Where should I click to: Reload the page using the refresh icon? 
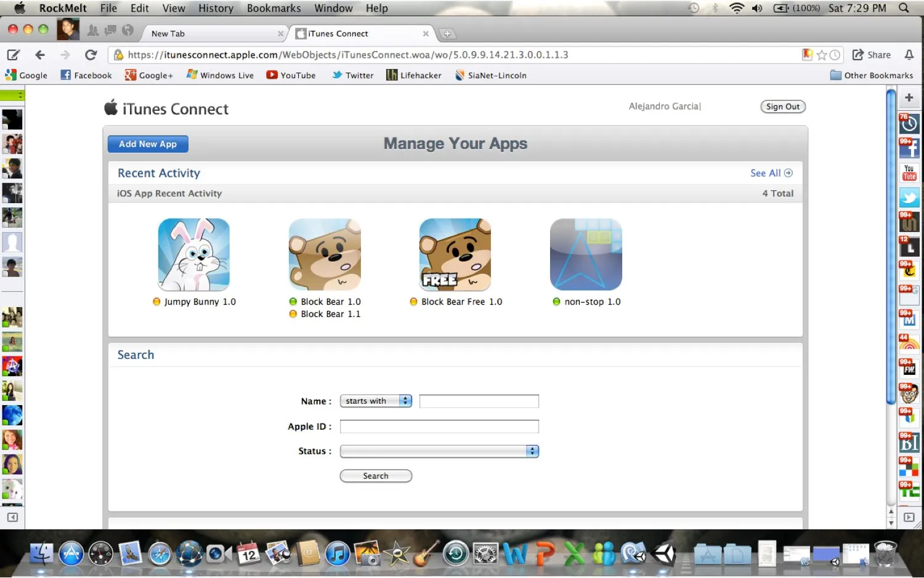click(91, 54)
